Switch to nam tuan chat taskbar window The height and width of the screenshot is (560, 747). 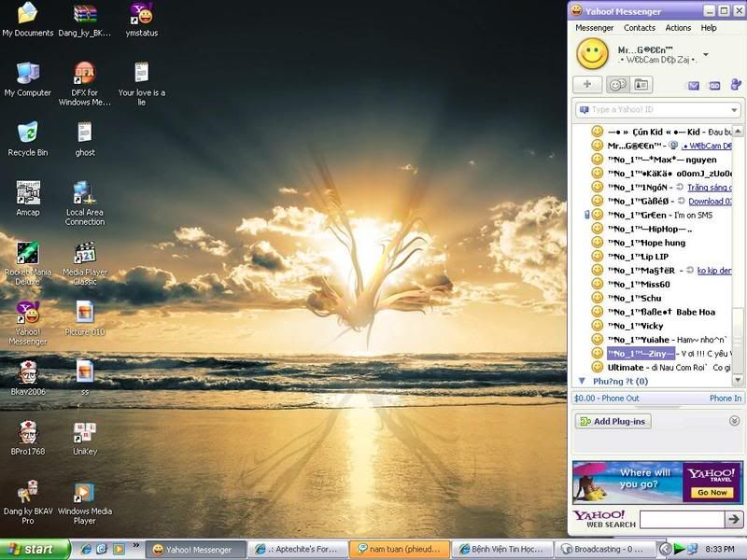(400, 549)
